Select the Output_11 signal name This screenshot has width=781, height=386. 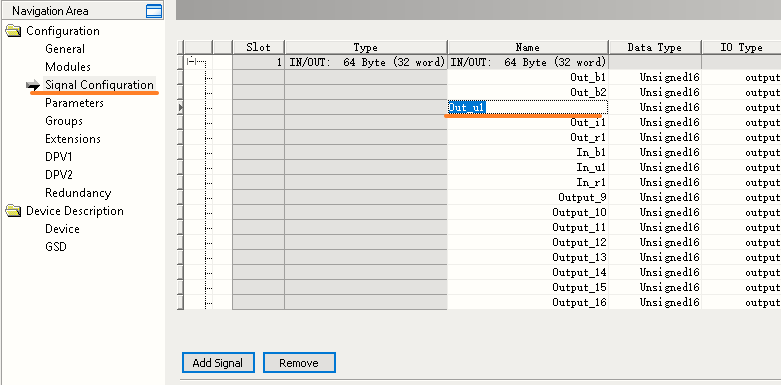pyautogui.click(x=579, y=228)
